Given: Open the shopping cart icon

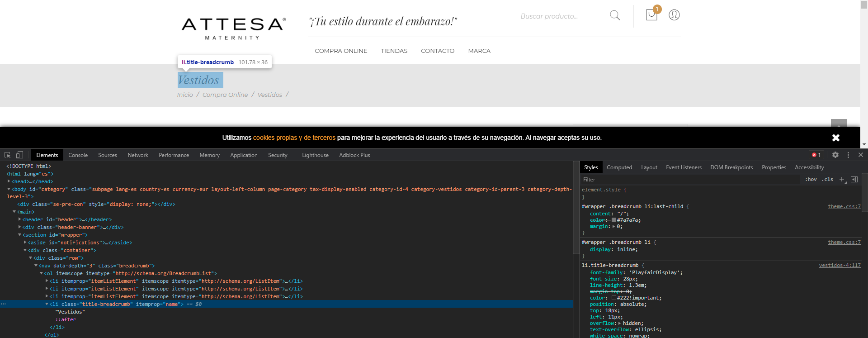Looking at the screenshot, I should (651, 15).
